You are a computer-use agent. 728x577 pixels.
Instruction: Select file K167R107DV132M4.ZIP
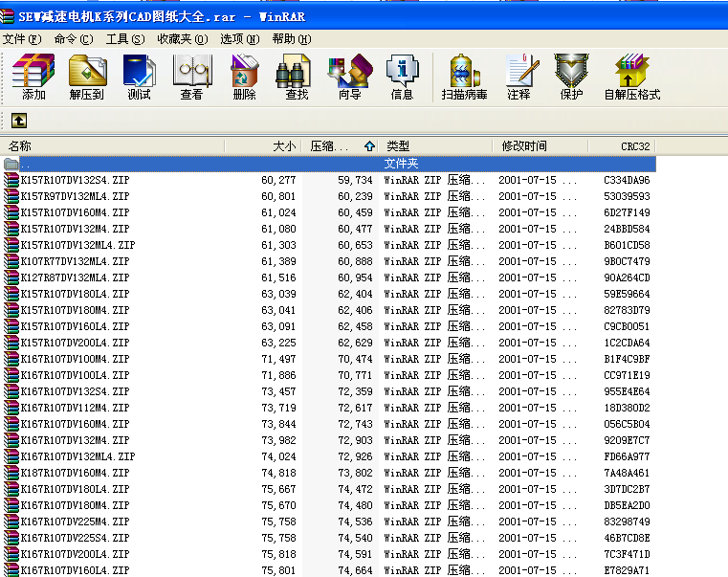click(x=76, y=440)
